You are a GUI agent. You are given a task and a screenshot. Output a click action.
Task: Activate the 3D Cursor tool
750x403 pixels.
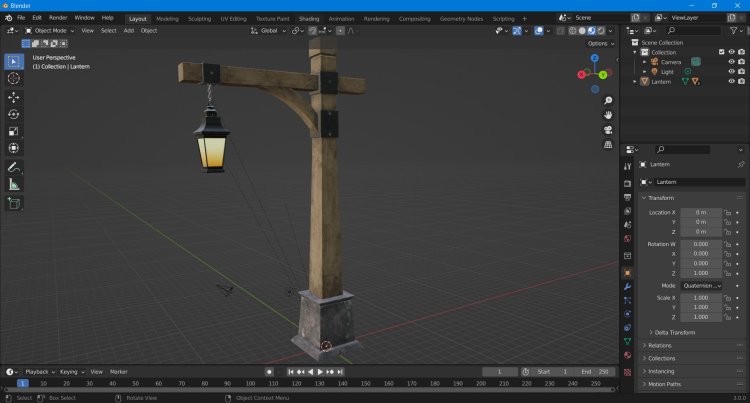(x=14, y=78)
